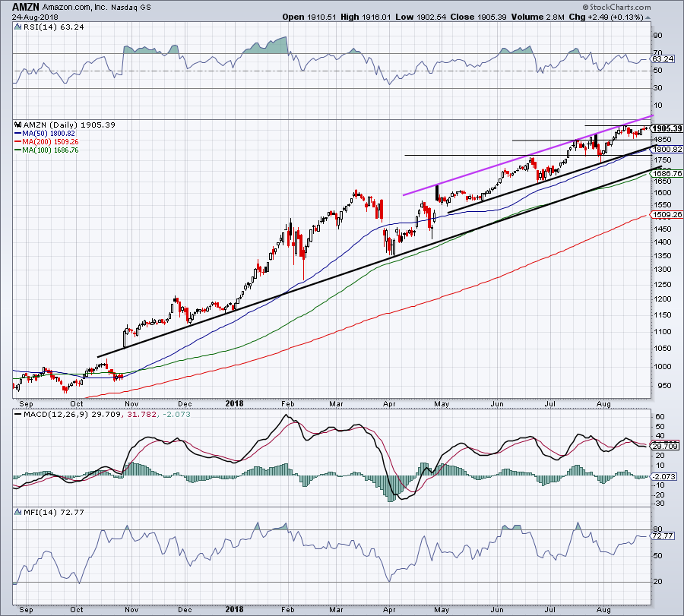This screenshot has height=616, width=684.
Task: Click the red 31.782 MACD signal value
Action: coord(141,414)
